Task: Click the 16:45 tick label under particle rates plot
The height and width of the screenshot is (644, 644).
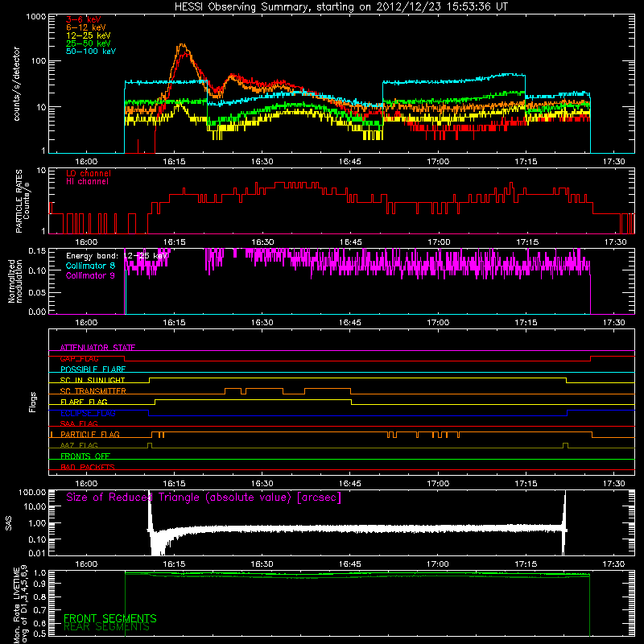Action: [x=350, y=242]
